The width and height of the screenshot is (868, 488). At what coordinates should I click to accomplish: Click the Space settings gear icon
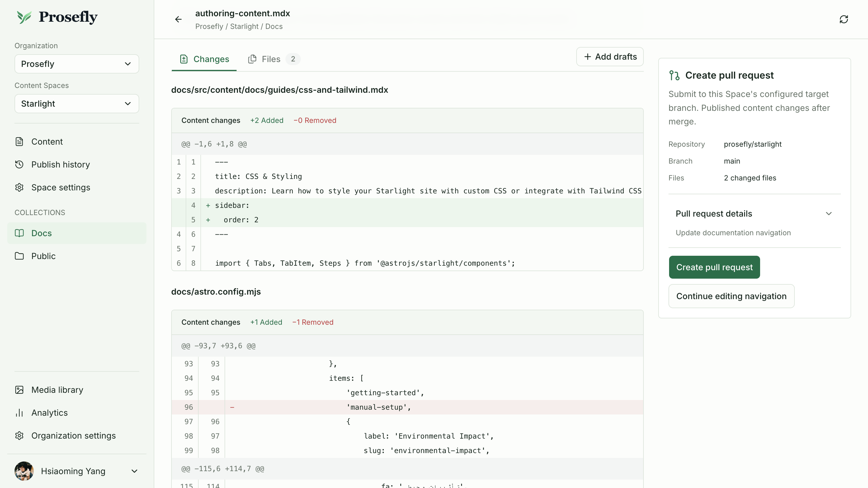(x=19, y=187)
